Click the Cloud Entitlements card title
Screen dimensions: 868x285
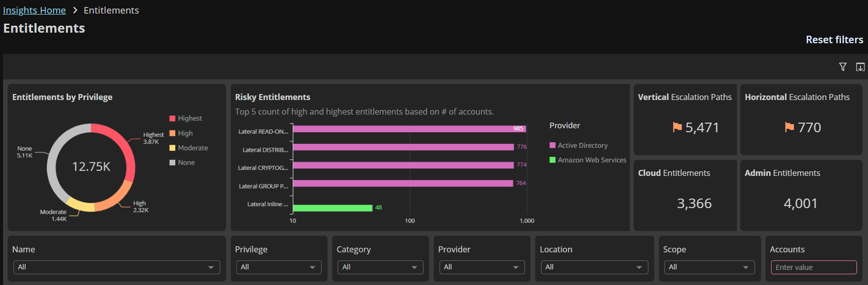tap(674, 173)
